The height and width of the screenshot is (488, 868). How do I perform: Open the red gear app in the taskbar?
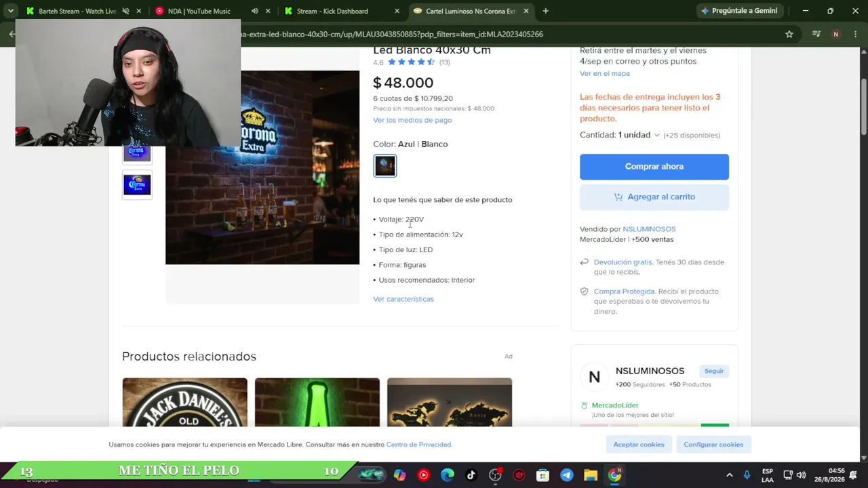click(519, 475)
